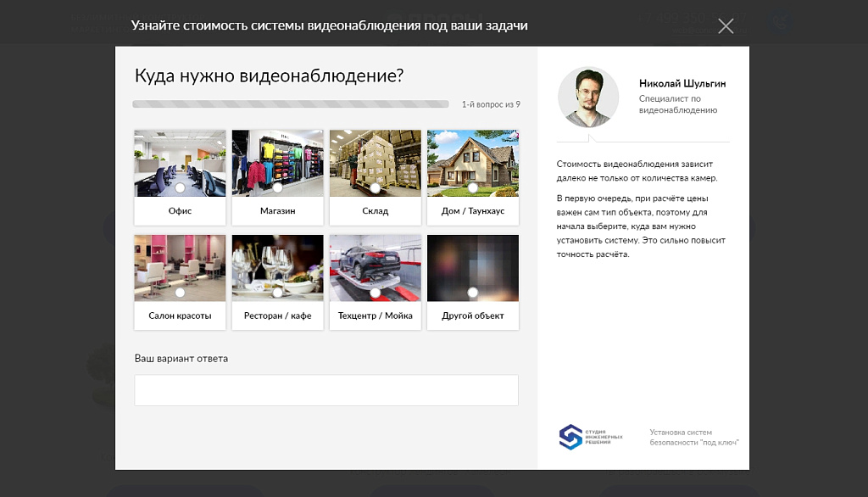Choose Магазин as the object type
The width and height of the screenshot is (868, 497).
click(277, 209)
